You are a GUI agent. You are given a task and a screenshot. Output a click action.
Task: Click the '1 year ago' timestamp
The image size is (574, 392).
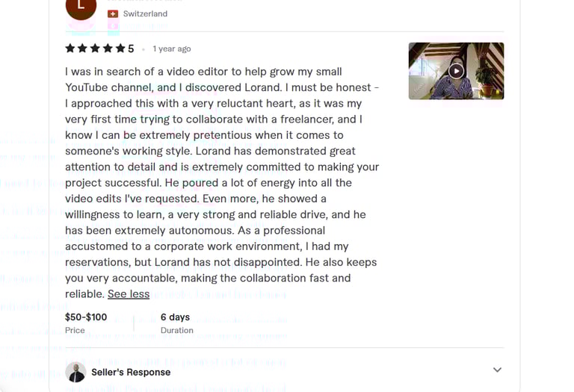pos(172,49)
